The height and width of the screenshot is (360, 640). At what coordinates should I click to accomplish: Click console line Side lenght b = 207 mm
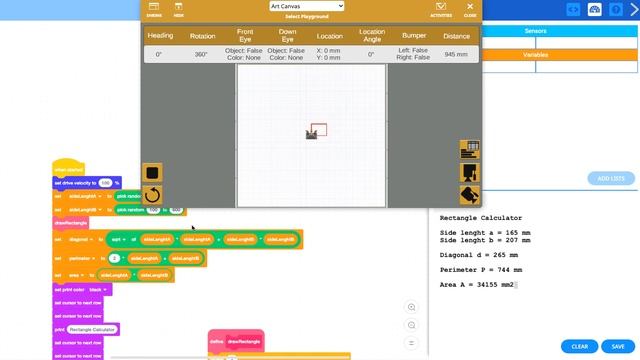click(485, 240)
